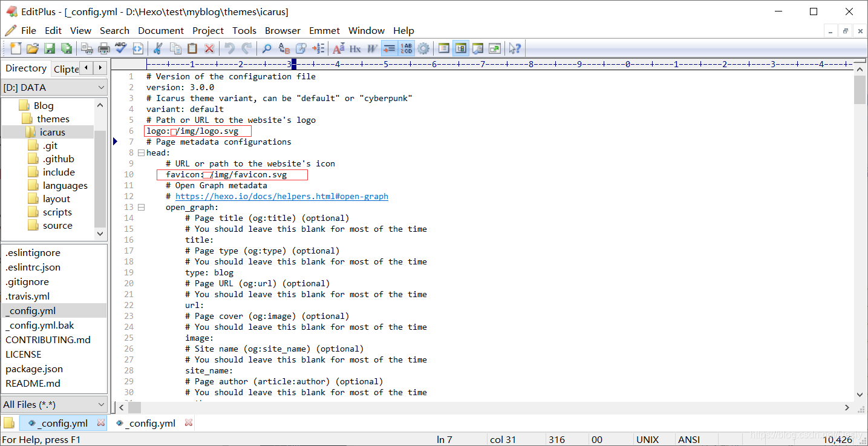Click the Undo arrow icon

(229, 48)
